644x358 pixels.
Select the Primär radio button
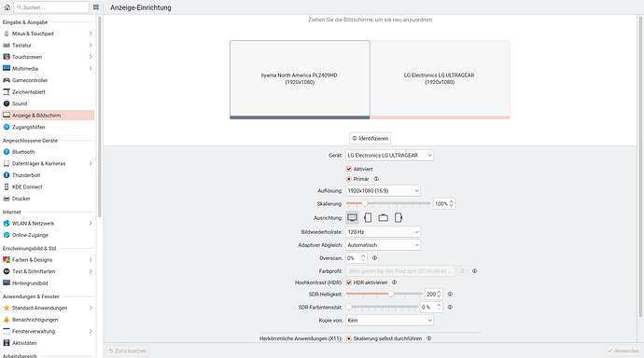point(349,179)
